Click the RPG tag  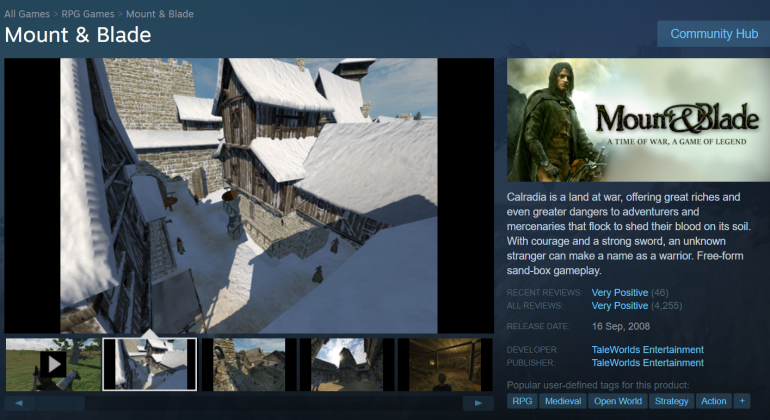pos(522,401)
